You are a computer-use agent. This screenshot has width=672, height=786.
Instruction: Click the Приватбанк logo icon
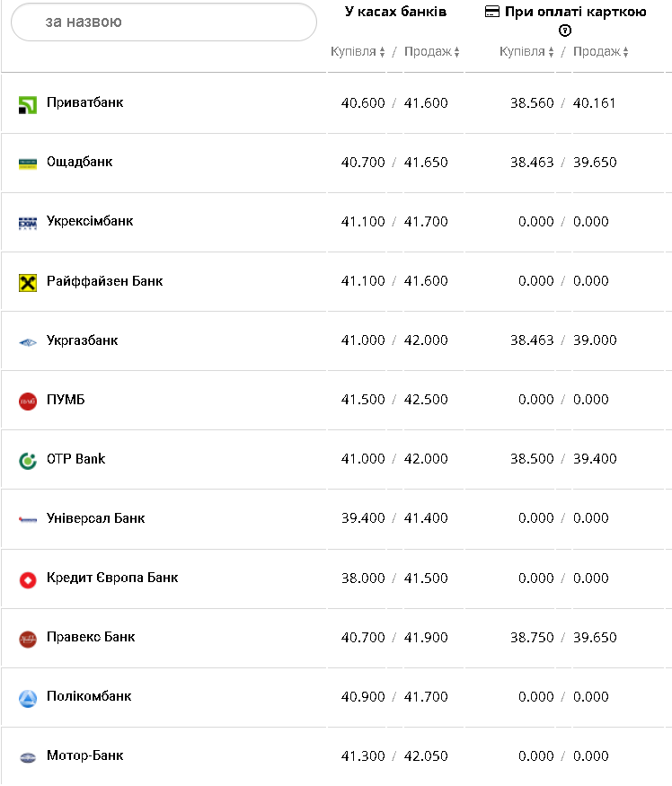tap(28, 104)
